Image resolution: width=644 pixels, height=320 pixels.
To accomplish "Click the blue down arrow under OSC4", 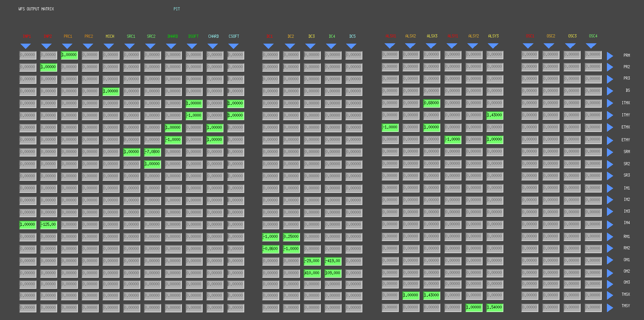I will tap(591, 46).
